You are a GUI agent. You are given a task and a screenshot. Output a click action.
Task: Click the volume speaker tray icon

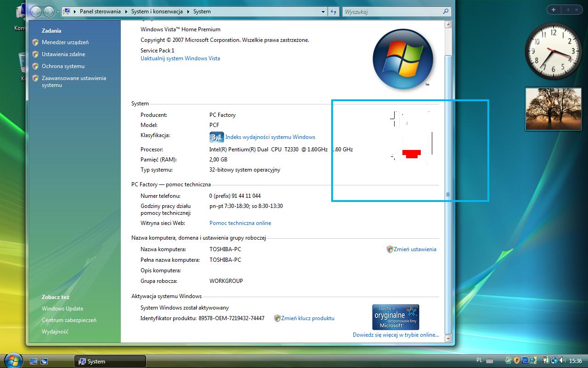tap(562, 361)
